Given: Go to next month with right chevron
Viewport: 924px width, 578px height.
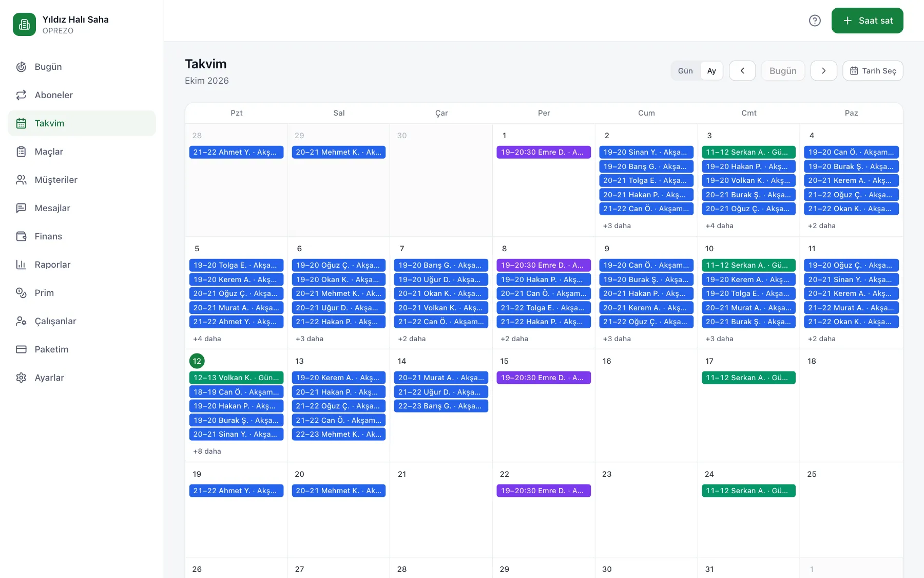Looking at the screenshot, I should 823,71.
